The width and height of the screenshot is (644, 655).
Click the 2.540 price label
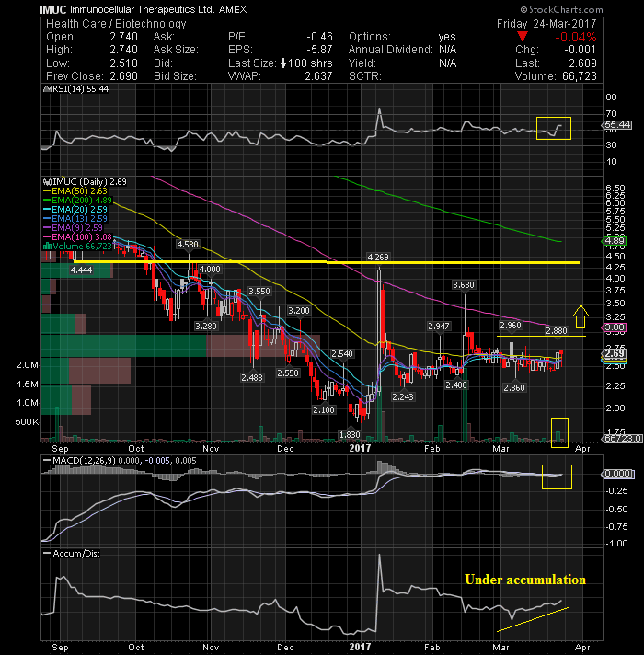click(342, 354)
